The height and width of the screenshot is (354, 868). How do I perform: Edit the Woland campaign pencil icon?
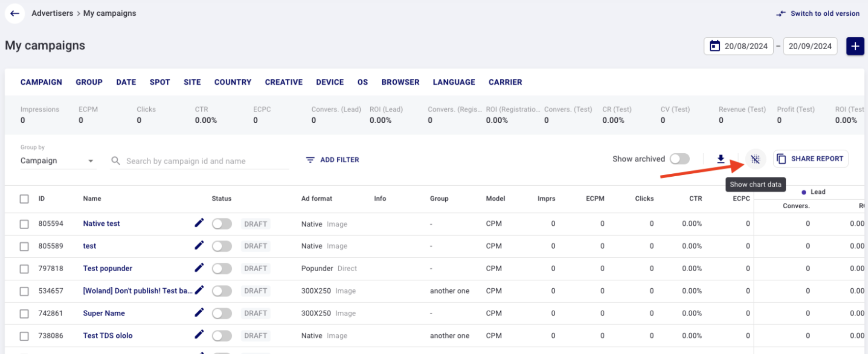pos(199,290)
